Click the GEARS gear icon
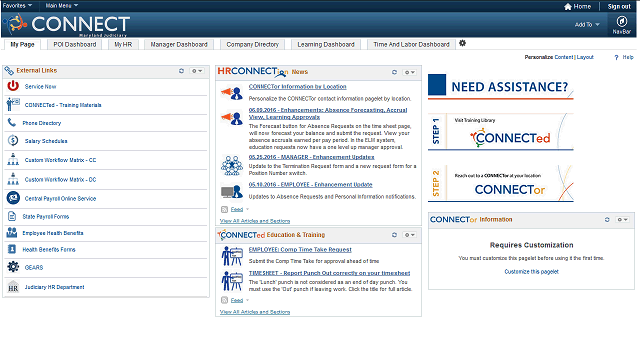Screen dimensions: 640x360 [13, 267]
